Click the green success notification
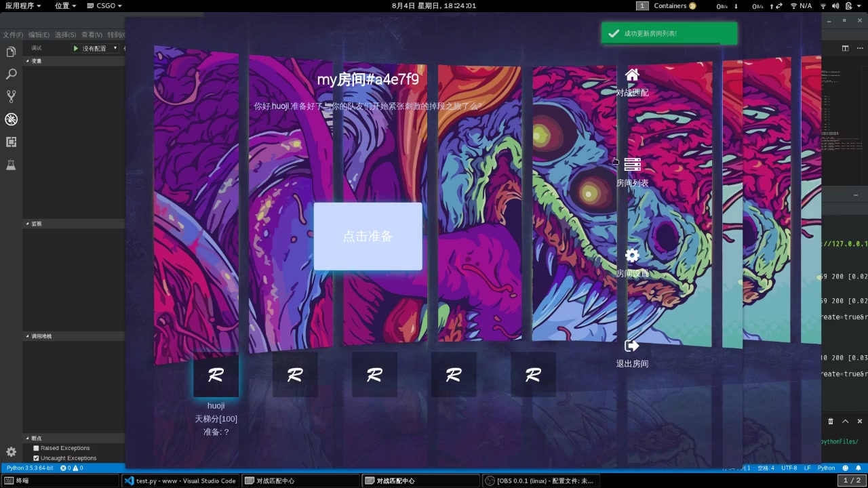This screenshot has width=868, height=488. point(669,33)
